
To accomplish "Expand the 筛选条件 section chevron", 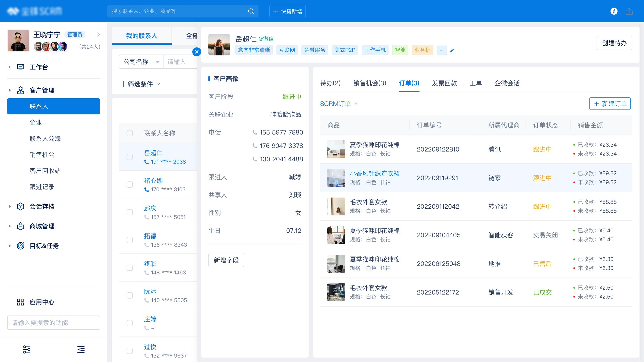I will 158,84.
